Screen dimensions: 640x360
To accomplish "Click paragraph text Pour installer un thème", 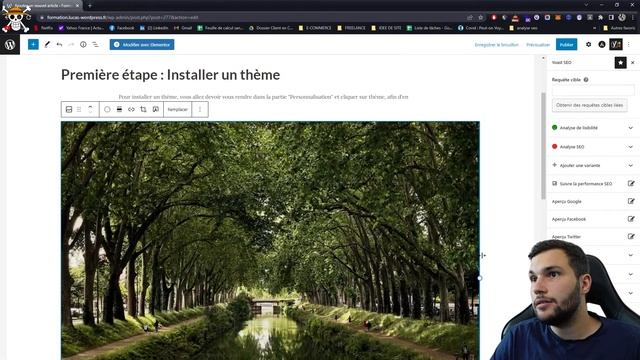I will (263, 97).
